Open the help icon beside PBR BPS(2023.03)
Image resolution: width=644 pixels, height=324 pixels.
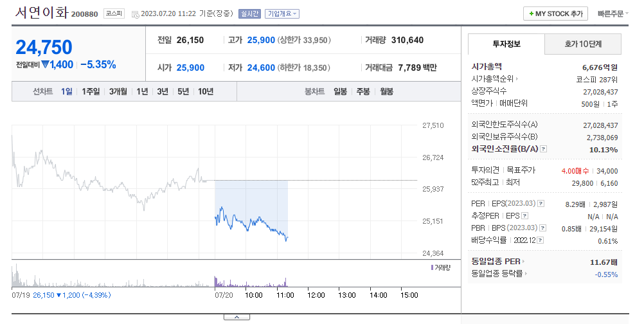(x=543, y=228)
